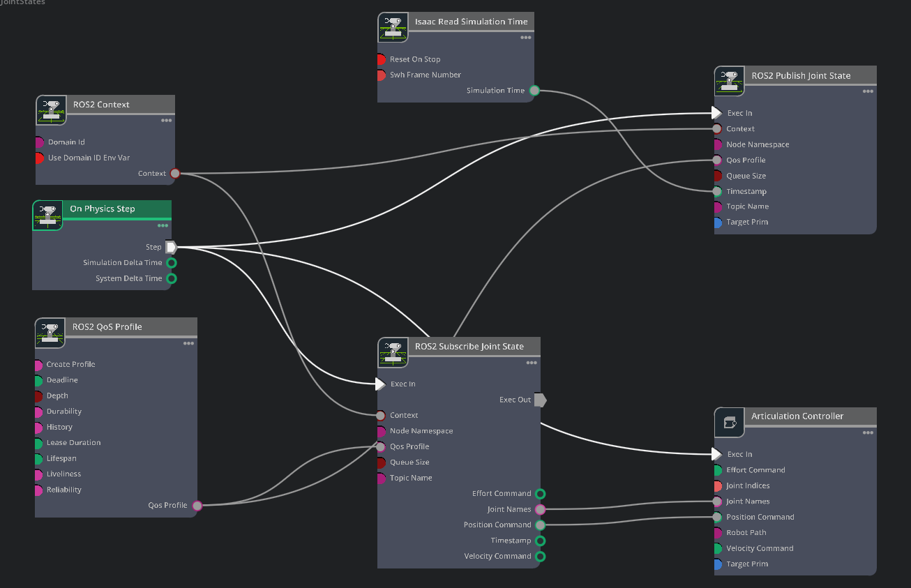Click Subscribe Joint State's Position Command output port
Image resolution: width=911 pixels, height=588 pixels.
[540, 525]
